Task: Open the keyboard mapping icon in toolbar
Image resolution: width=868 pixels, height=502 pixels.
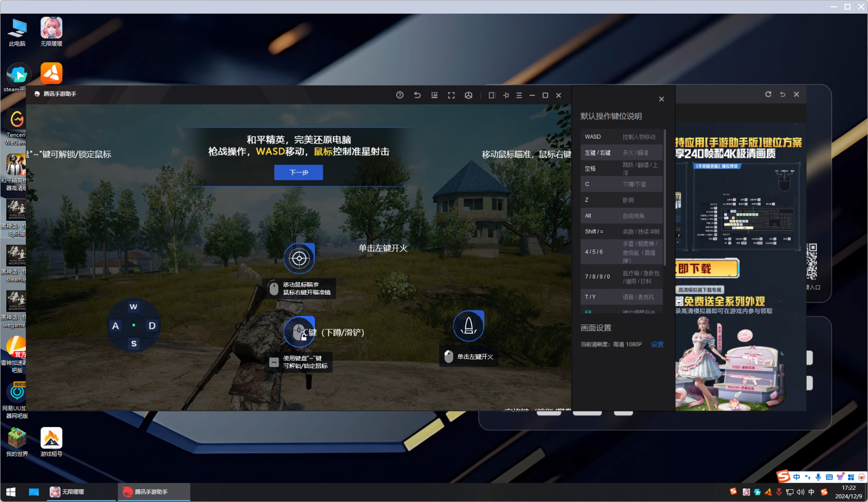Action: tap(434, 95)
